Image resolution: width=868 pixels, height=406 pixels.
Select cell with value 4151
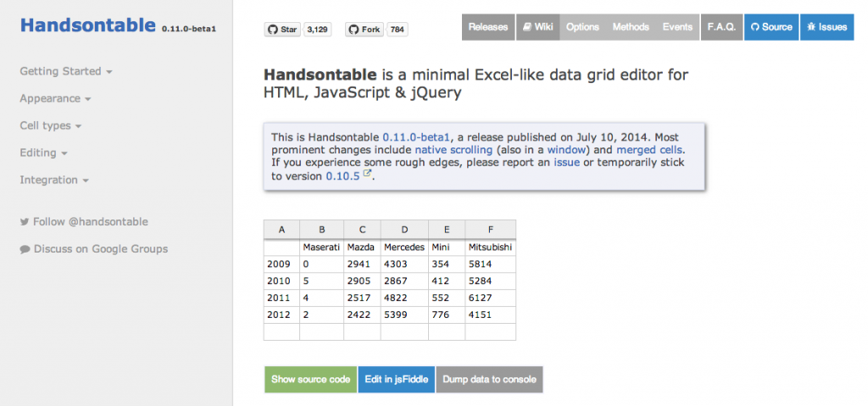491,315
